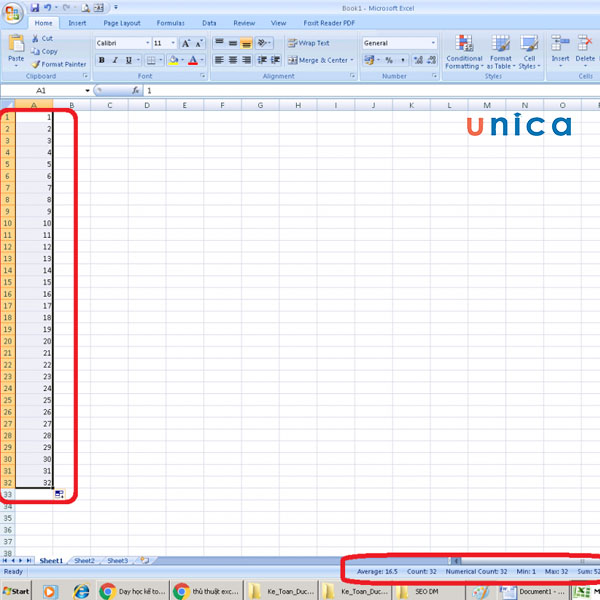Apply Comma Style number format
The width and height of the screenshot is (600, 600).
[403, 60]
